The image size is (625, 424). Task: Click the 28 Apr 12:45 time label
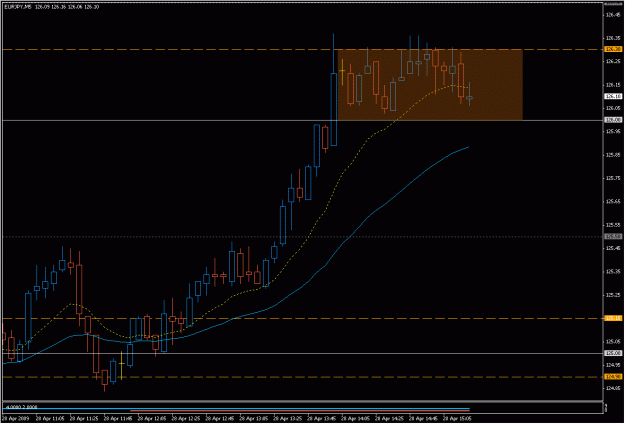click(219, 419)
